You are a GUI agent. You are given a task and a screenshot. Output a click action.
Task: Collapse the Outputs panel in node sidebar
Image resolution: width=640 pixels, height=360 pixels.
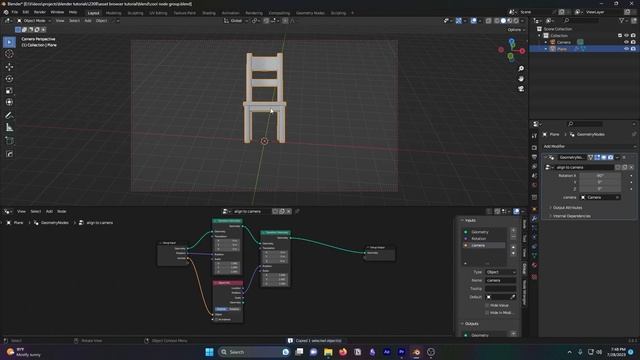click(x=470, y=324)
